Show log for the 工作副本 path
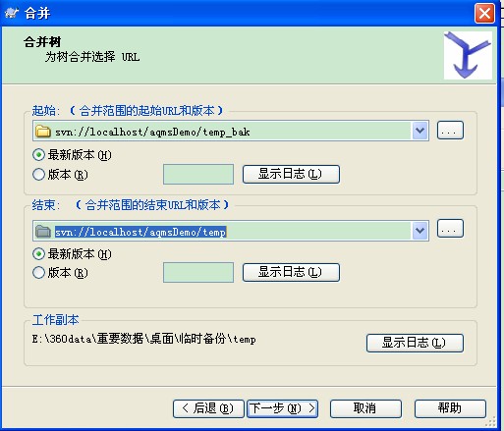The image size is (504, 431). point(415,343)
